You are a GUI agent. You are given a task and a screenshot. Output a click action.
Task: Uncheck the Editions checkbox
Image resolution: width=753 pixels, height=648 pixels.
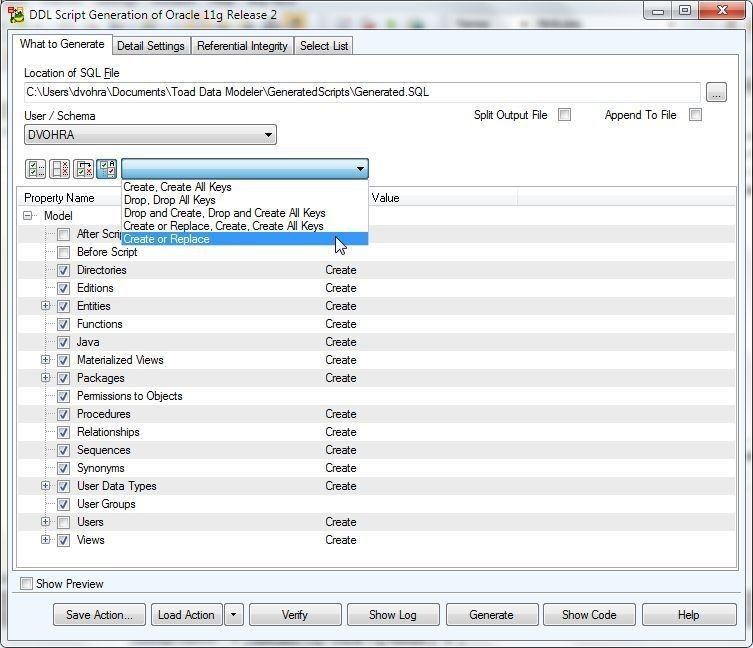(x=63, y=288)
